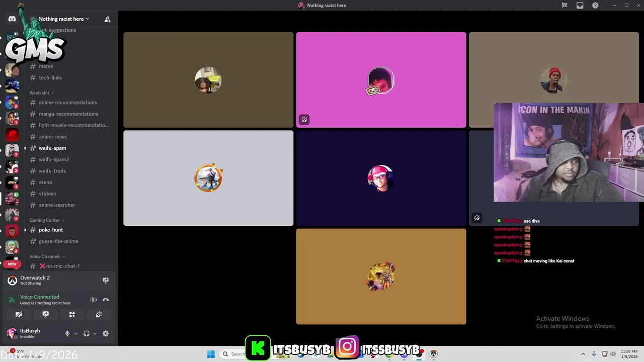
Task: Deafen using the headphones icon
Action: pyautogui.click(x=87, y=333)
